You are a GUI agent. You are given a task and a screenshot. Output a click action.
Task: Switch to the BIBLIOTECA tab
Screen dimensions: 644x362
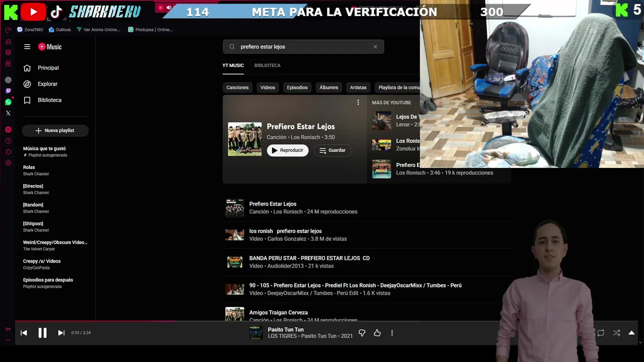tap(267, 65)
